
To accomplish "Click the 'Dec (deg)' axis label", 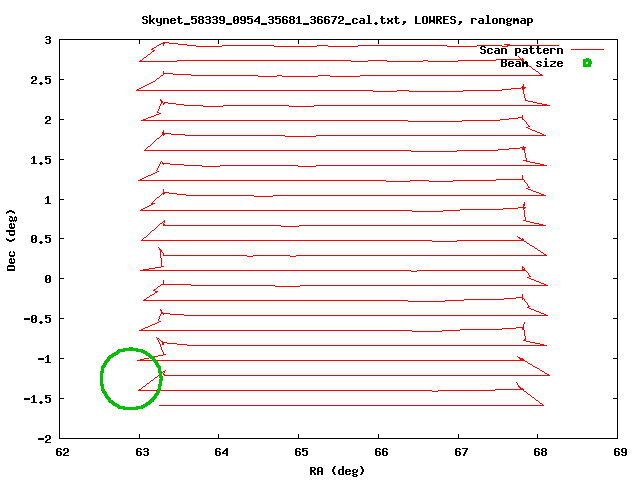I will pyautogui.click(x=11, y=240).
